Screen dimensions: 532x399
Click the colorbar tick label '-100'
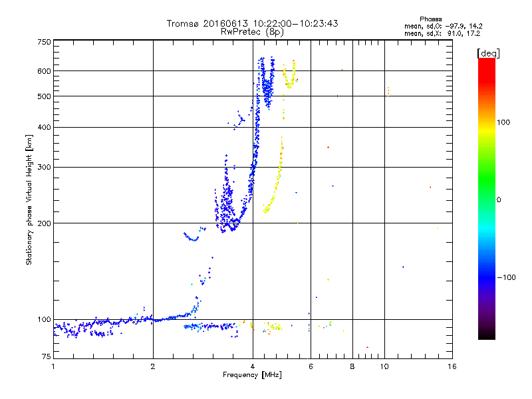(506, 277)
